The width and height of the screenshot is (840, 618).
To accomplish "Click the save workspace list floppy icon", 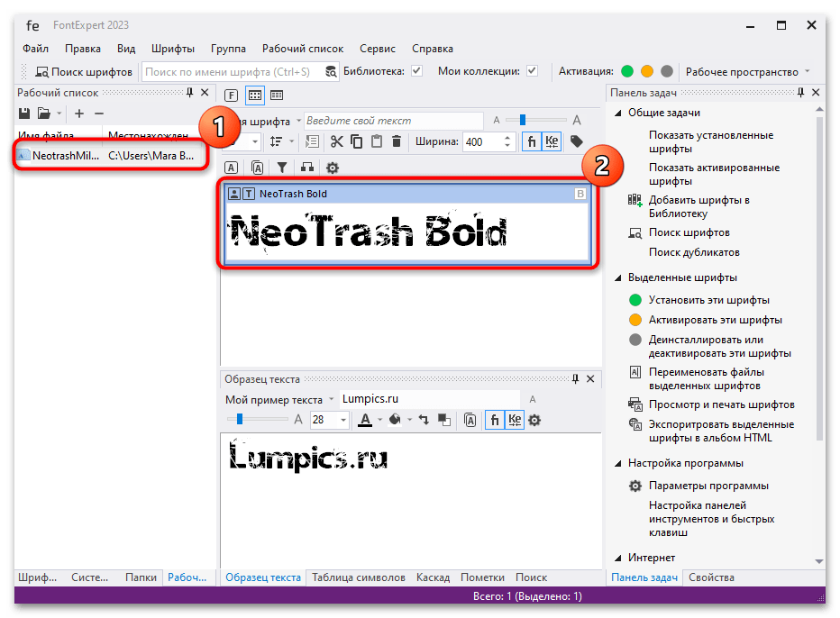I will tap(23, 114).
